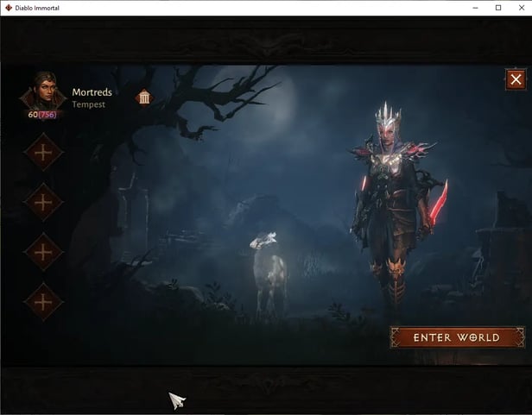Choose the third plus character slot
Viewport: 532px width, 415px height.
[43, 252]
